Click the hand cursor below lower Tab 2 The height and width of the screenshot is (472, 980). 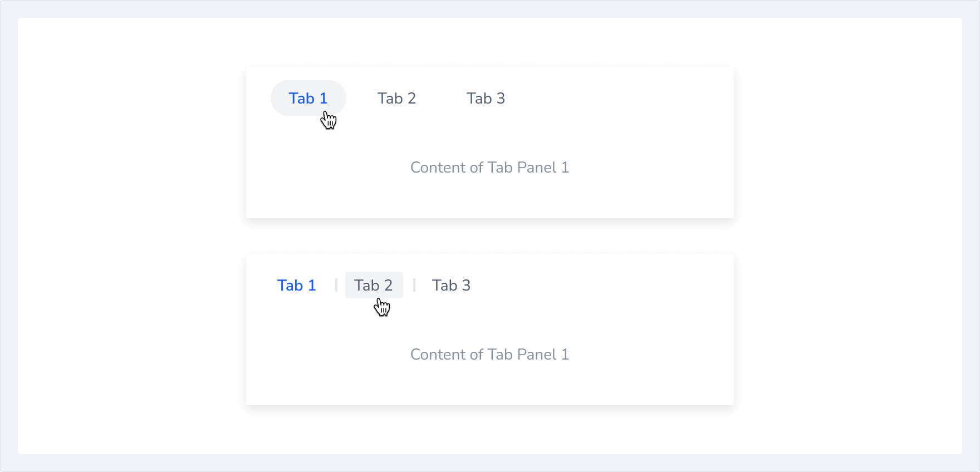[382, 307]
